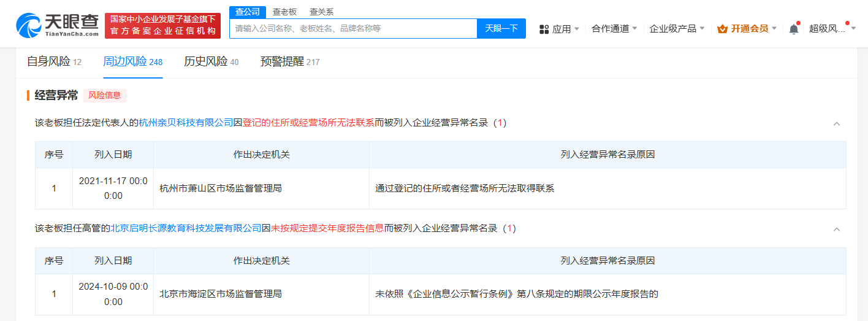Viewport: 868px width, 321px height.
Task: Switch to the 自身风险 tab
Action: click(x=55, y=61)
